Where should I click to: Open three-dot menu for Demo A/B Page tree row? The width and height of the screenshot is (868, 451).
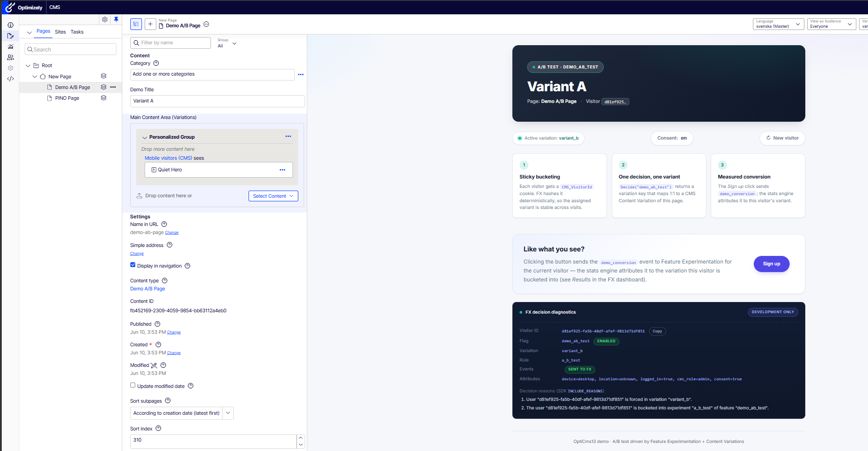pos(113,87)
